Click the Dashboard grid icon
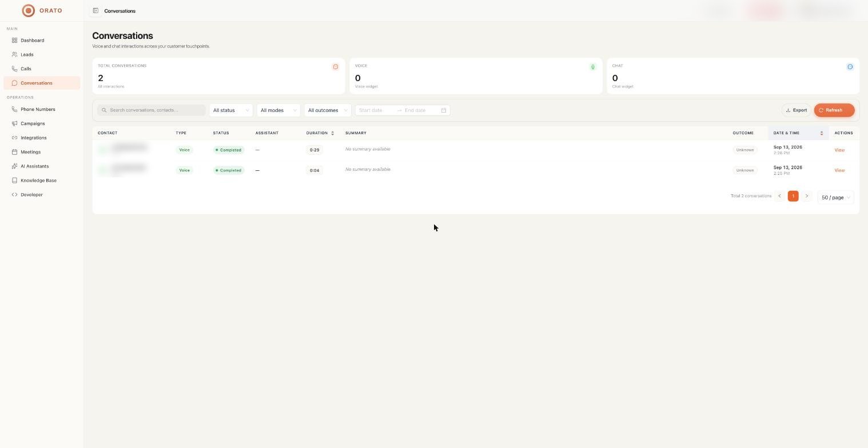Screen dimensions: 868x448 pos(14,41)
